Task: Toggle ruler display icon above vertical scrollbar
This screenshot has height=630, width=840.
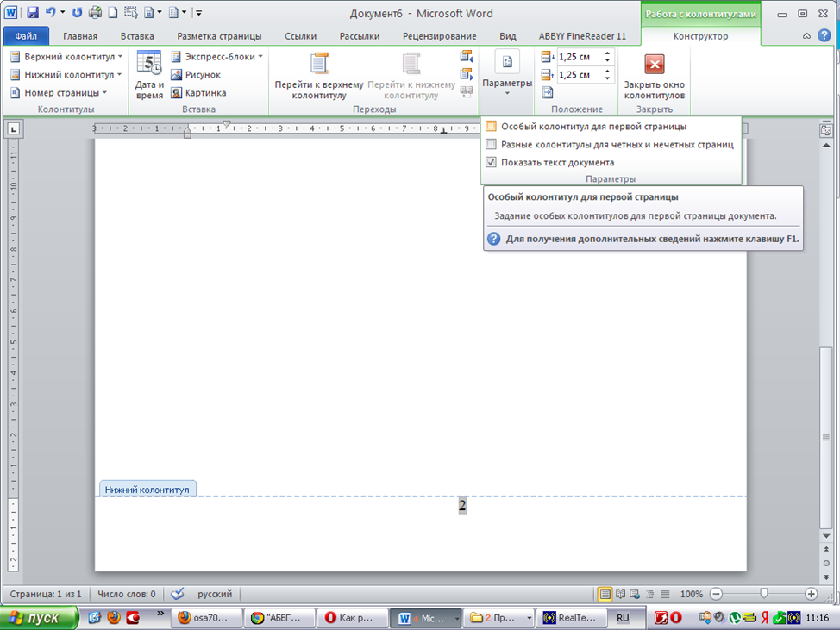Action: [x=826, y=130]
